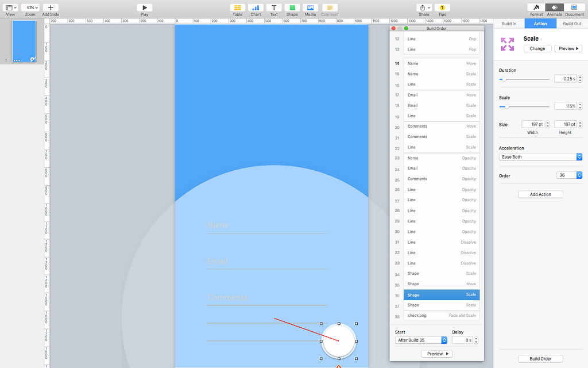Viewport: 588px width, 368px height.
Task: Click the Duration slider
Action: [x=524, y=79]
